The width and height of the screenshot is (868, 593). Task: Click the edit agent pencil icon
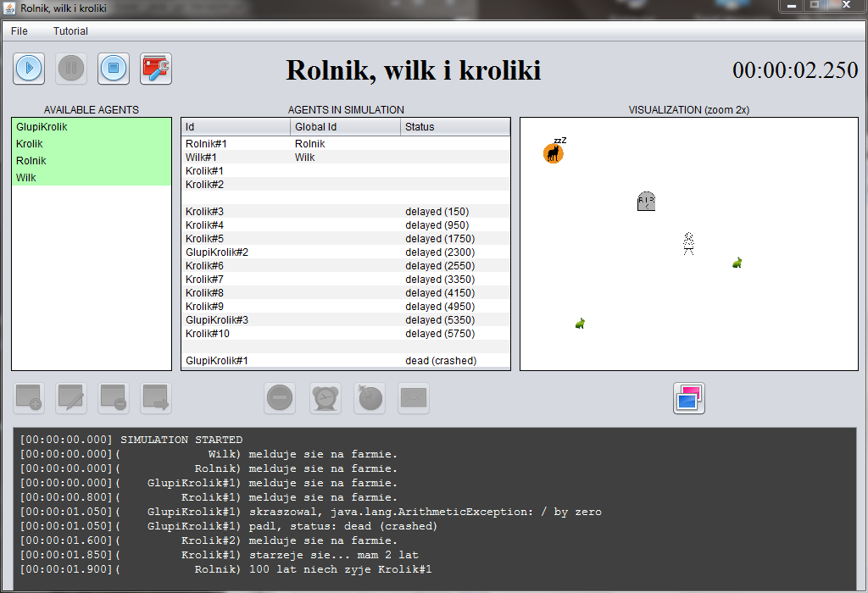point(71,398)
